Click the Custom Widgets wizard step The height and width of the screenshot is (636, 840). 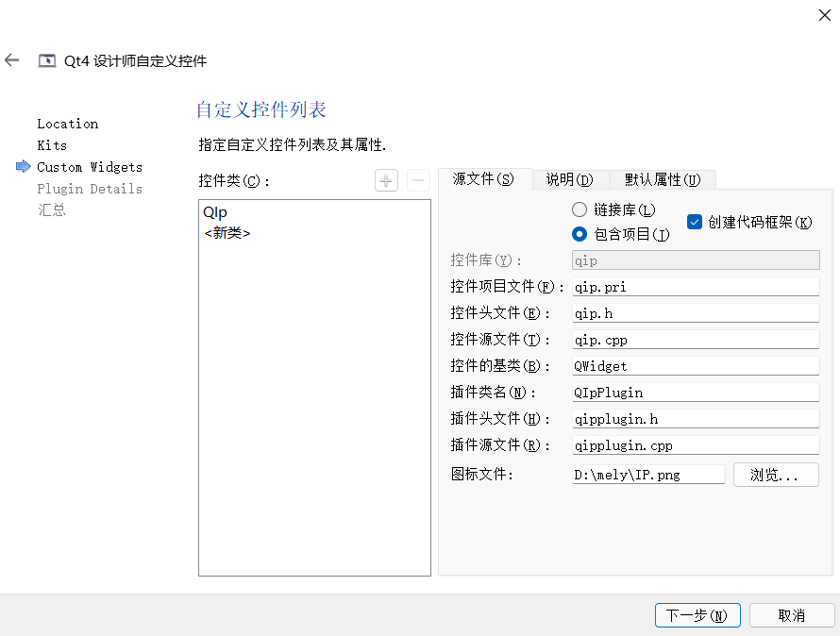pyautogui.click(x=90, y=167)
